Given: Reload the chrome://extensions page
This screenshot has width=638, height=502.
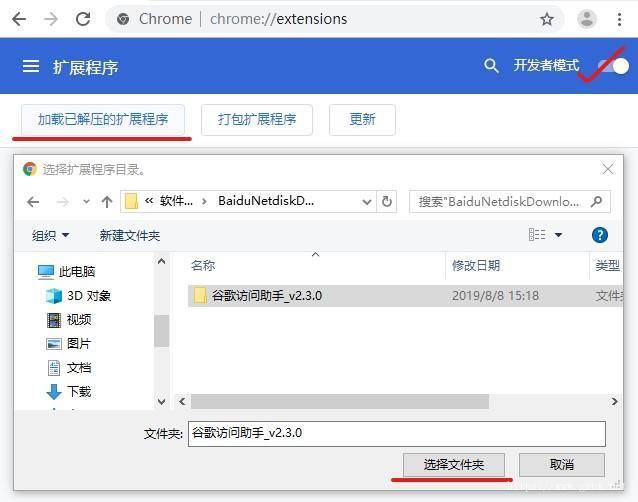Looking at the screenshot, I should pyautogui.click(x=83, y=19).
